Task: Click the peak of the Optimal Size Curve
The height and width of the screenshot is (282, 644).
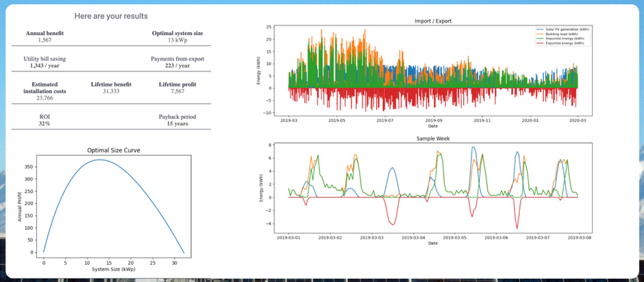Action: coord(99,159)
